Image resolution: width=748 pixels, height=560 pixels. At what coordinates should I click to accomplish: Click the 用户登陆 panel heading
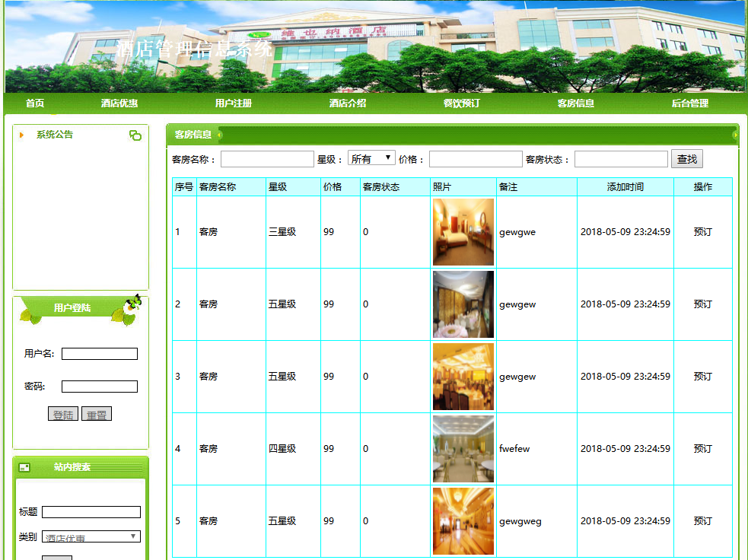point(72,307)
